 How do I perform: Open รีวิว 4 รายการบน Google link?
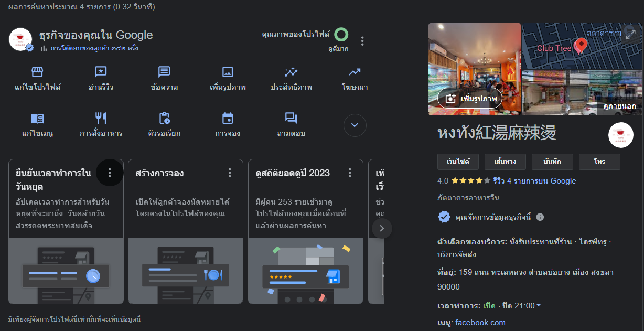point(534,181)
